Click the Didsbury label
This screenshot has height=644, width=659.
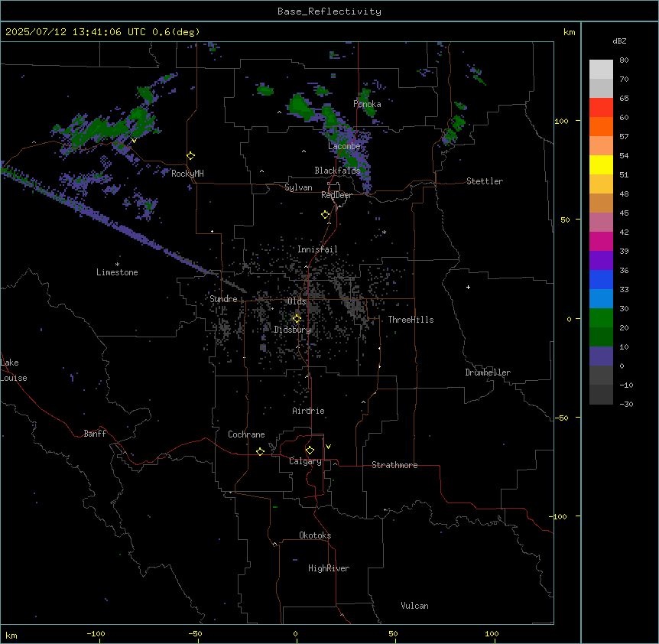pos(293,330)
